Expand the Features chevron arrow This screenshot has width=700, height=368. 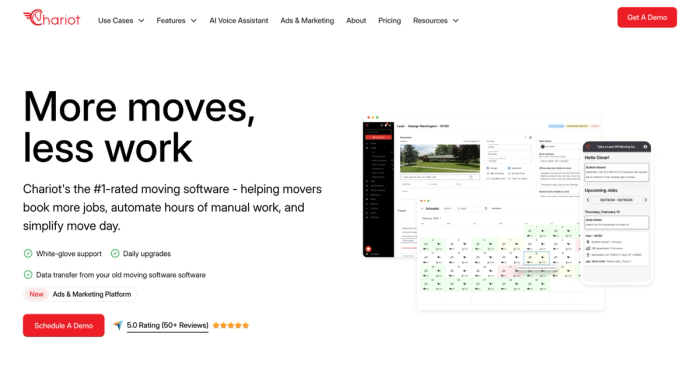(x=193, y=21)
